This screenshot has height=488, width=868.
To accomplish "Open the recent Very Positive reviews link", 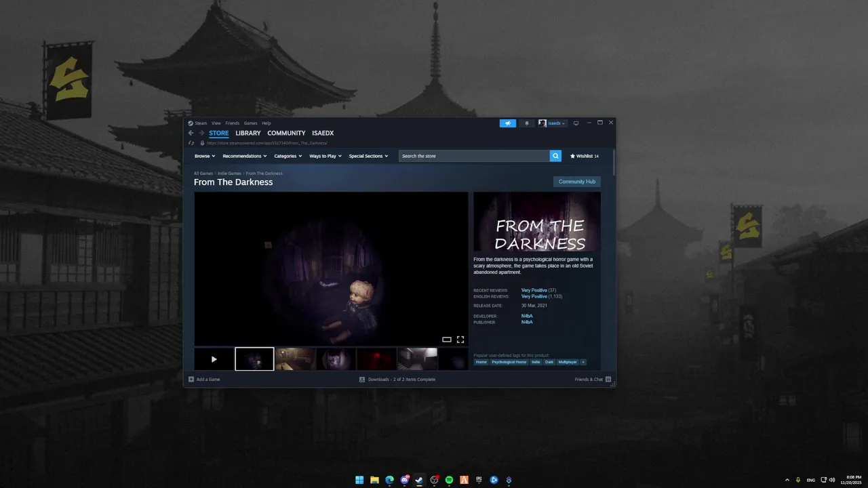I will 534,290.
